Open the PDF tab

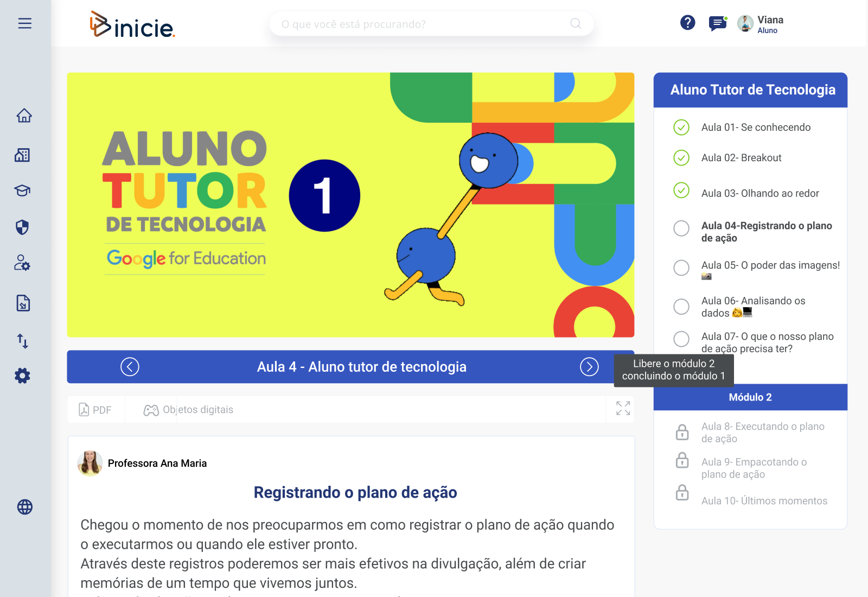click(x=95, y=410)
